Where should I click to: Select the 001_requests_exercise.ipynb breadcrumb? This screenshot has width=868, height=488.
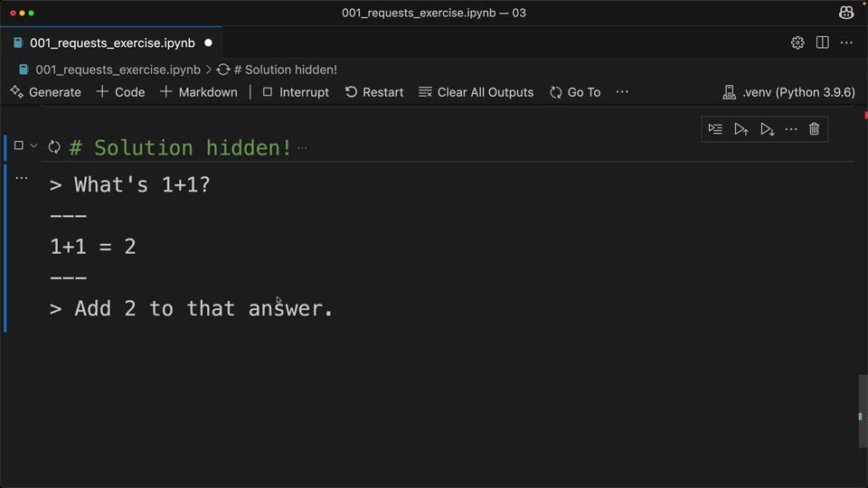(118, 70)
